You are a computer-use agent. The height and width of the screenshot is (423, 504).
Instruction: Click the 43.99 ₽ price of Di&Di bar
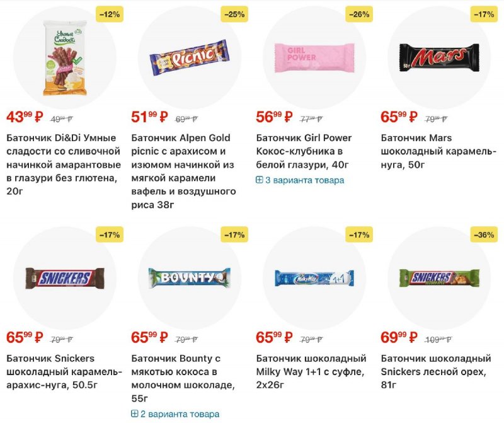(25, 117)
